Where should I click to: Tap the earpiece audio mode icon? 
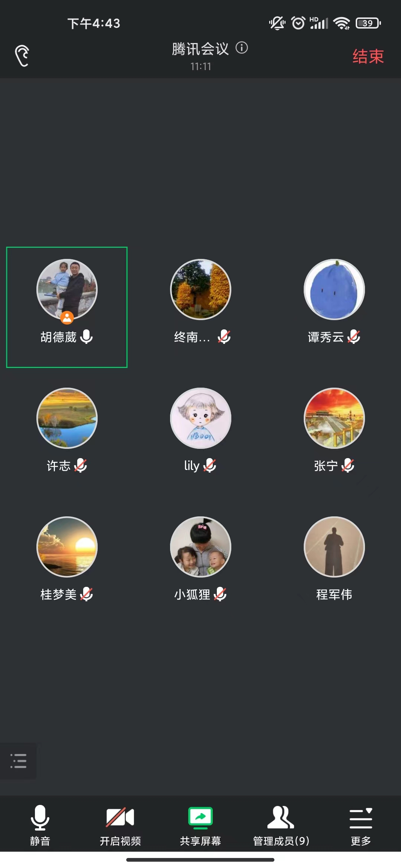pos(22,56)
